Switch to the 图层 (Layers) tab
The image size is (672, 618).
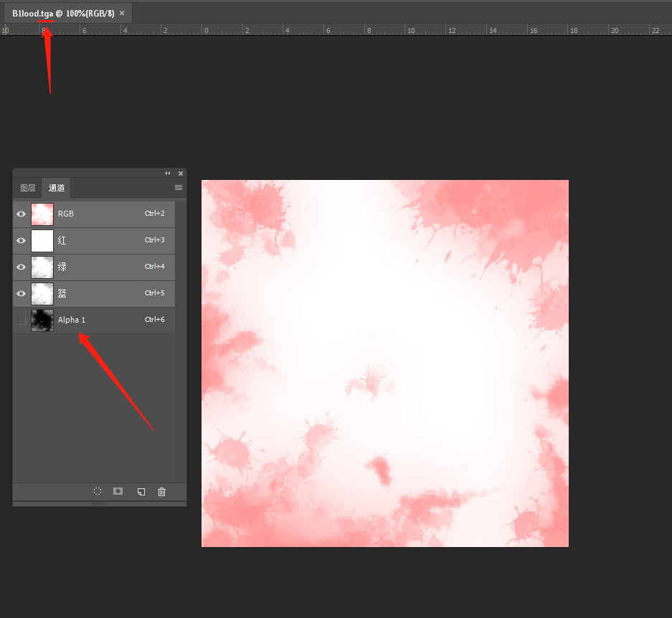click(x=28, y=188)
